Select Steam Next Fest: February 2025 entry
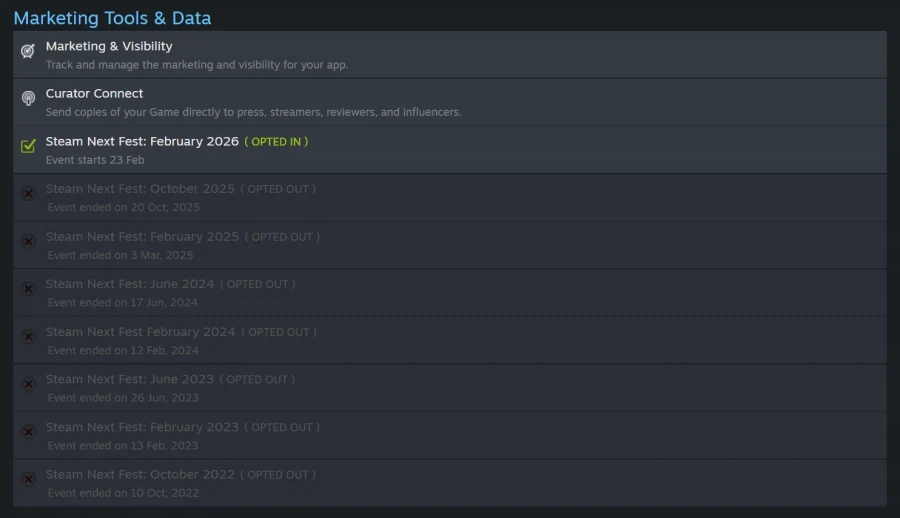 [142, 237]
